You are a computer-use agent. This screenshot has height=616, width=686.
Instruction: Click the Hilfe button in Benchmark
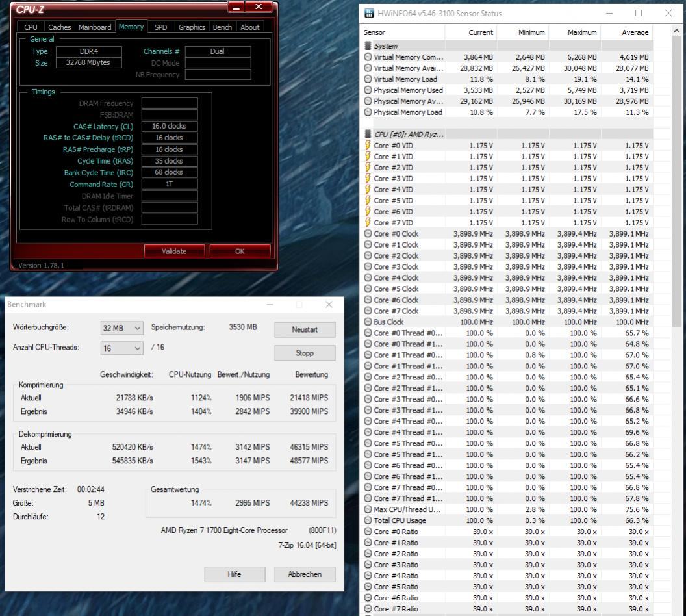[x=235, y=574]
